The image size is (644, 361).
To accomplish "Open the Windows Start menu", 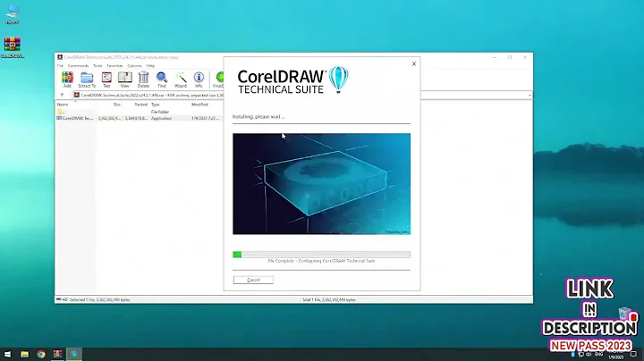I will point(8,354).
